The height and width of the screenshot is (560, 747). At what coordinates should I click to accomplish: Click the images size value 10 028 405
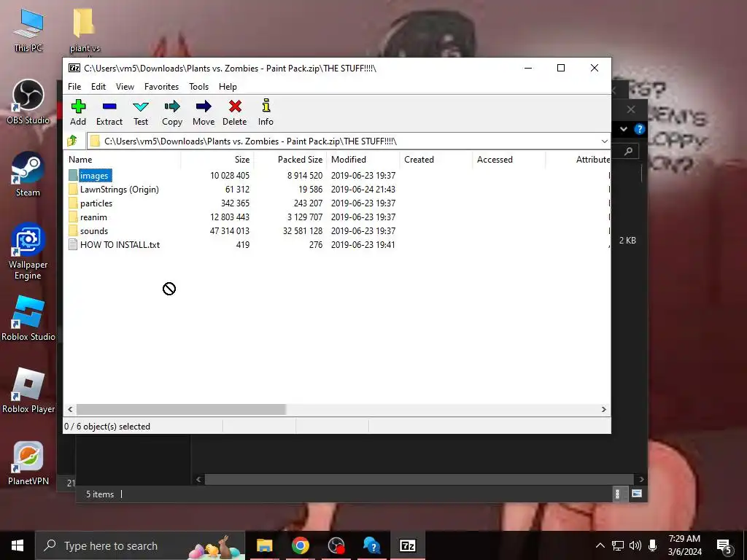pyautogui.click(x=230, y=176)
